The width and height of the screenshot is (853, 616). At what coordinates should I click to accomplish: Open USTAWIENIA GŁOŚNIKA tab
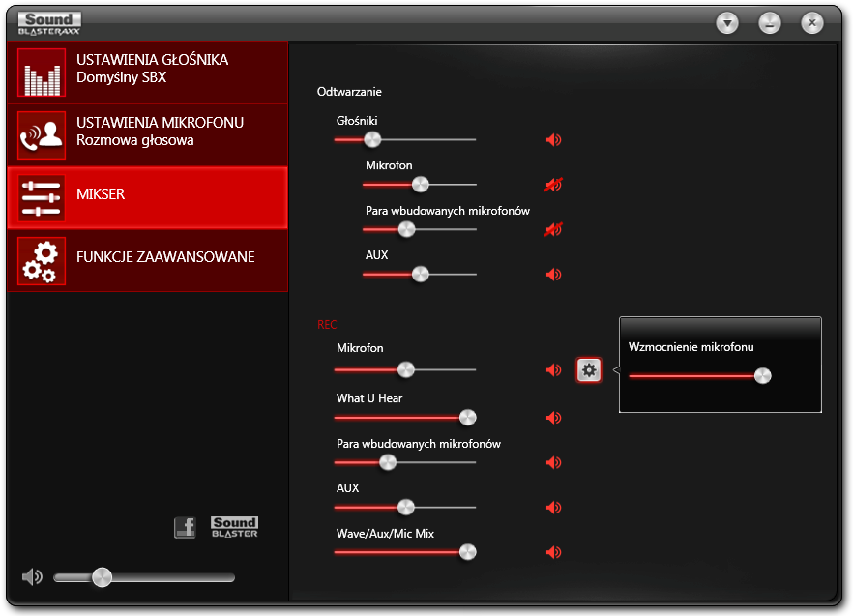[x=147, y=73]
